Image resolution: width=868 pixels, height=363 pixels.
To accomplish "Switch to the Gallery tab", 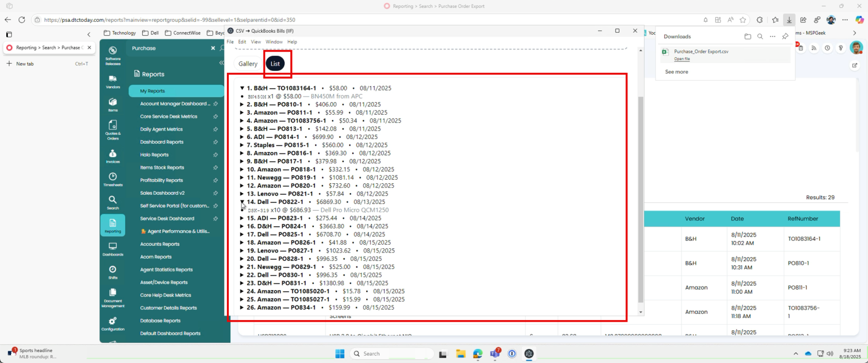I will 248,64.
